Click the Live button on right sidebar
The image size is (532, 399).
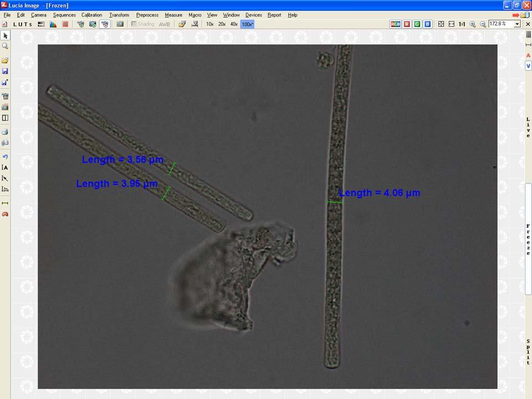528,127
